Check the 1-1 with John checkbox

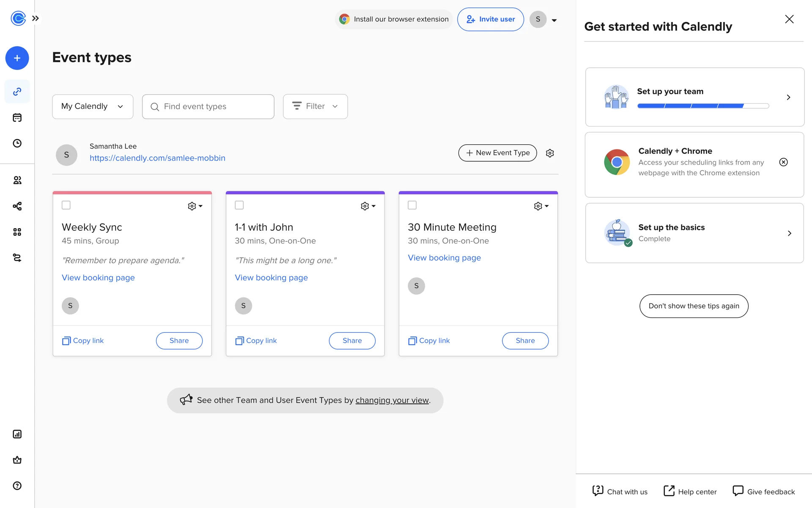tap(239, 205)
